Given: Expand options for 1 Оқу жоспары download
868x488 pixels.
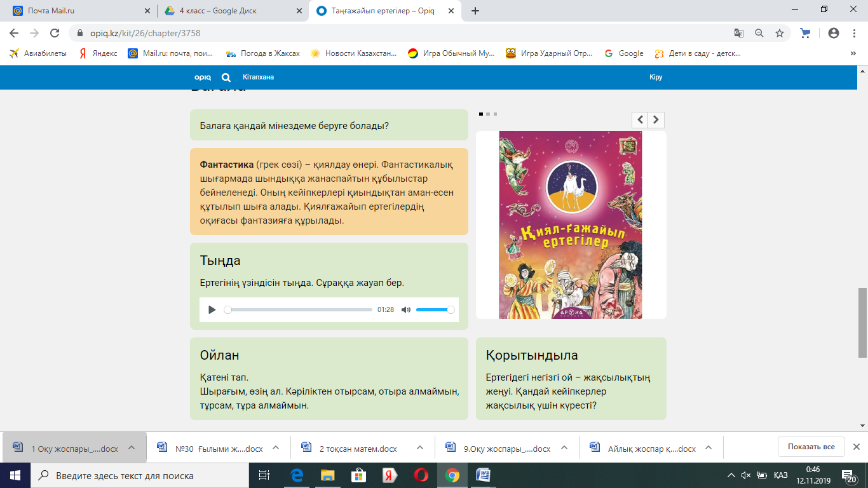Looking at the screenshot, I should [x=132, y=447].
